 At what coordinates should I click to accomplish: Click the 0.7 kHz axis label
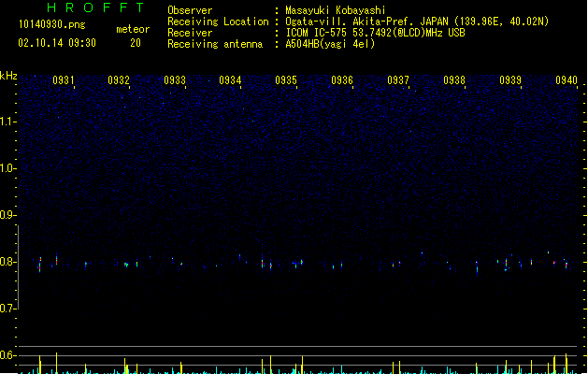7,309
